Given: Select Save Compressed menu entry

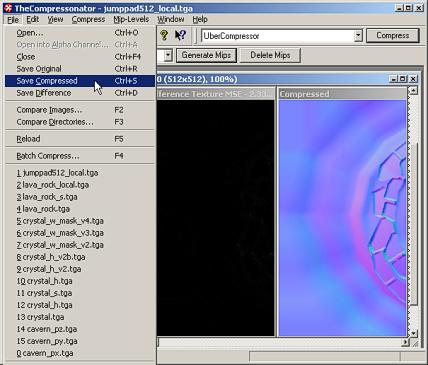Looking at the screenshot, I should pos(80,81).
